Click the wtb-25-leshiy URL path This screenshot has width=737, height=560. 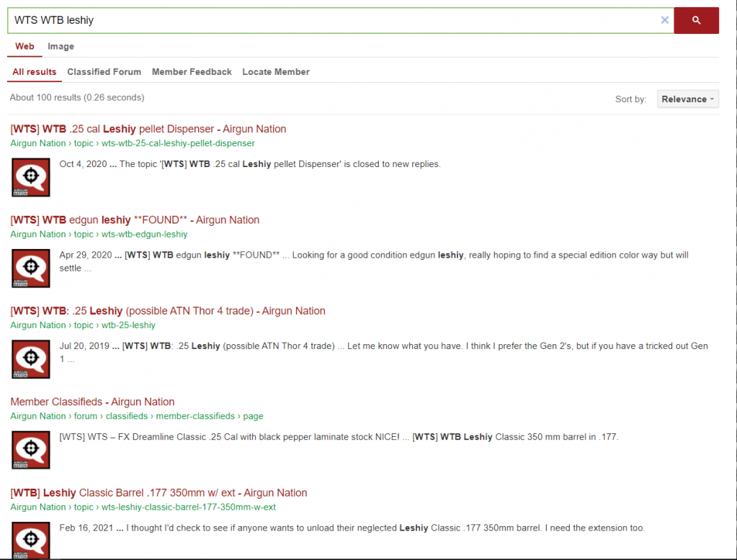pyautogui.click(x=128, y=325)
